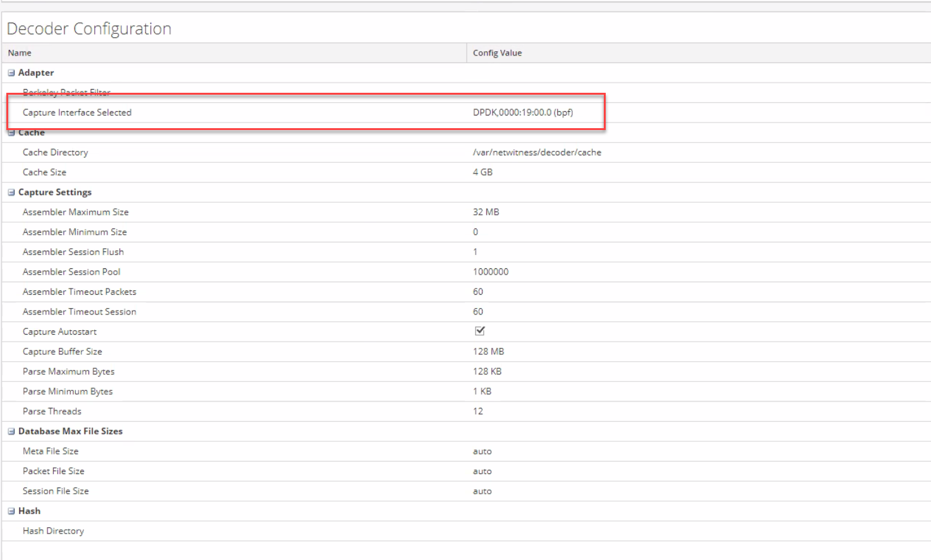The height and width of the screenshot is (560, 931).
Task: Collapse the Capture Settings section
Action: (x=11, y=193)
